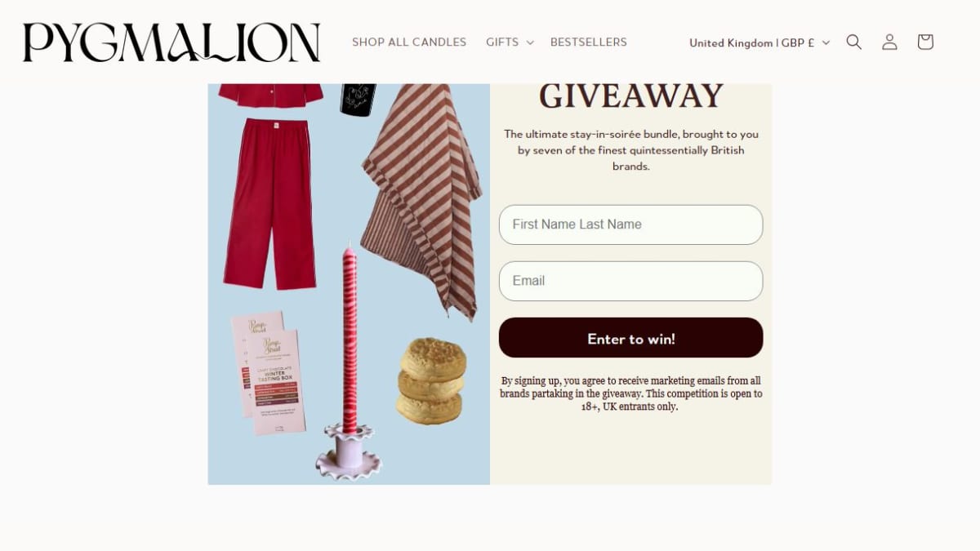Focus the First Name Last Name field
Image resolution: width=980 pixels, height=551 pixels.
(x=631, y=224)
